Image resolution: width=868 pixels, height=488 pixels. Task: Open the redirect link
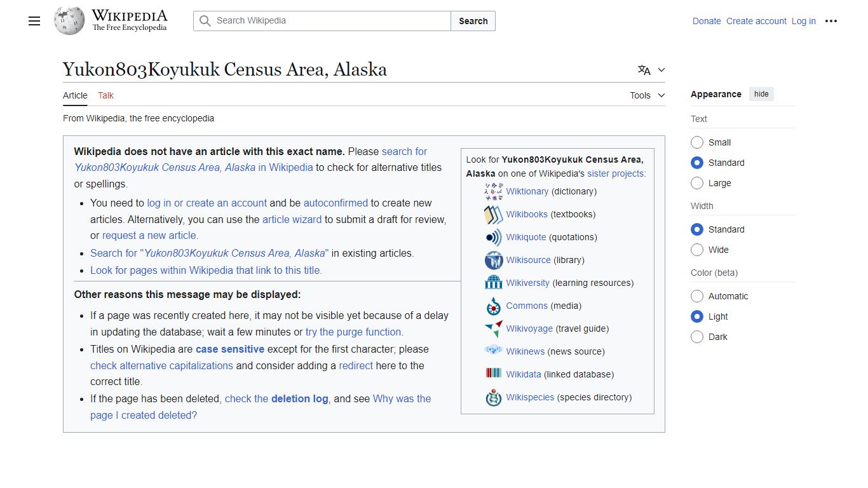[356, 365]
